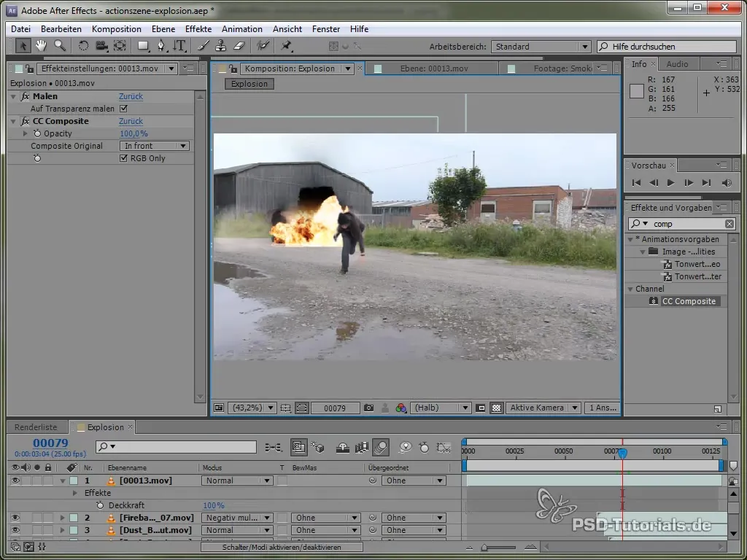Image resolution: width=747 pixels, height=560 pixels.
Task: Select the Hand tool in the toolbar
Action: [x=42, y=46]
